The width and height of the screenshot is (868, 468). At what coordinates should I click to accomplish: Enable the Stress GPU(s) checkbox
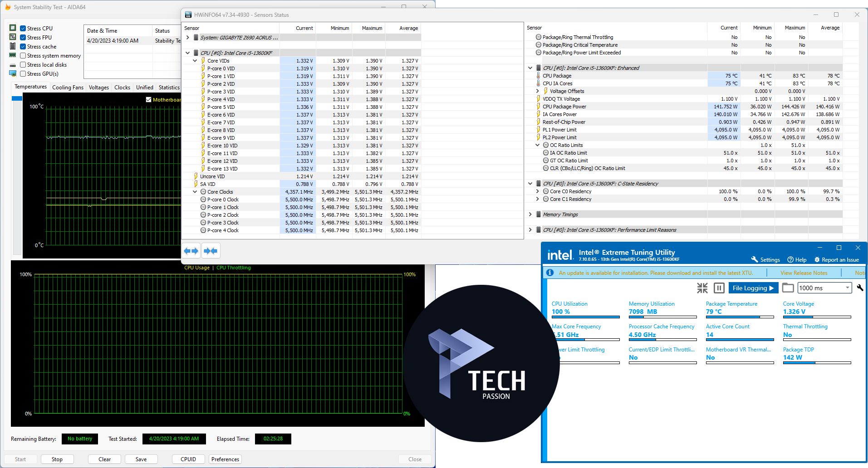[23, 74]
